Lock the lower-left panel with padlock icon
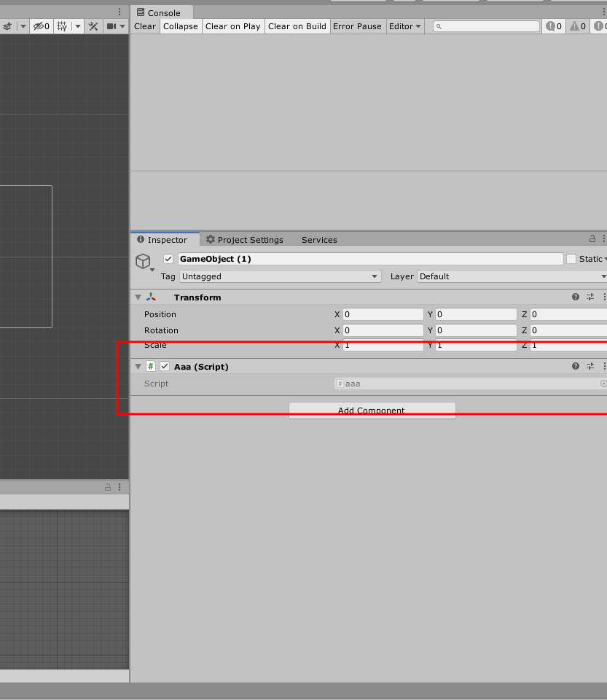This screenshot has width=607, height=700. point(108,487)
